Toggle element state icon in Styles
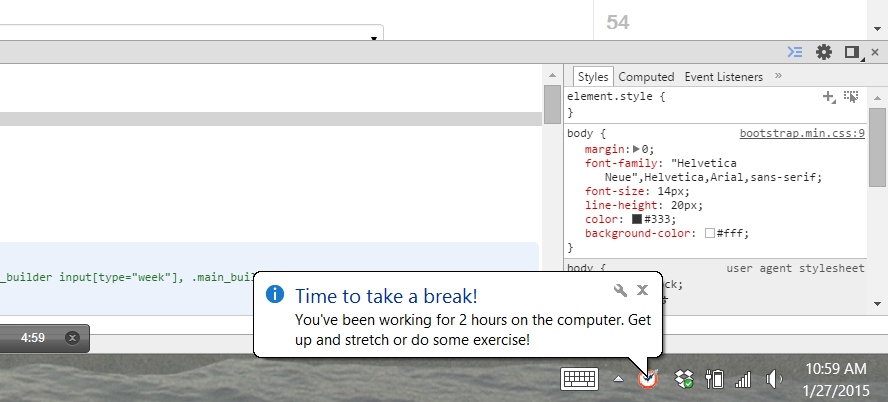The height and width of the screenshot is (402, 888). click(851, 96)
